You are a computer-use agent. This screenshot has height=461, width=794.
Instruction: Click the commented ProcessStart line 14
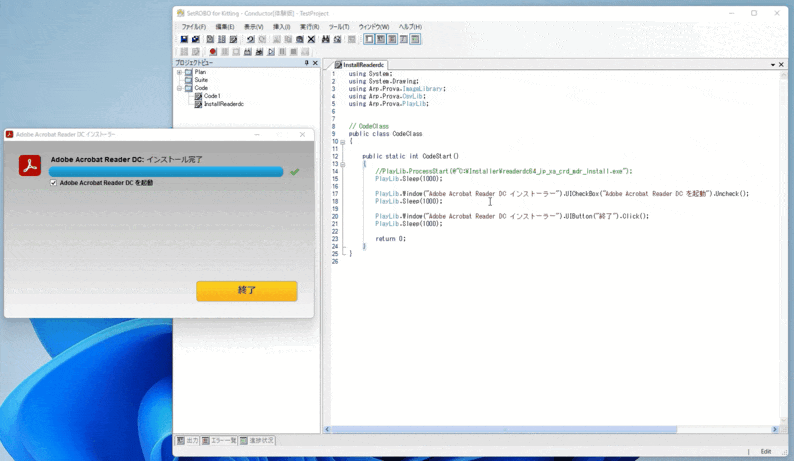pos(503,171)
